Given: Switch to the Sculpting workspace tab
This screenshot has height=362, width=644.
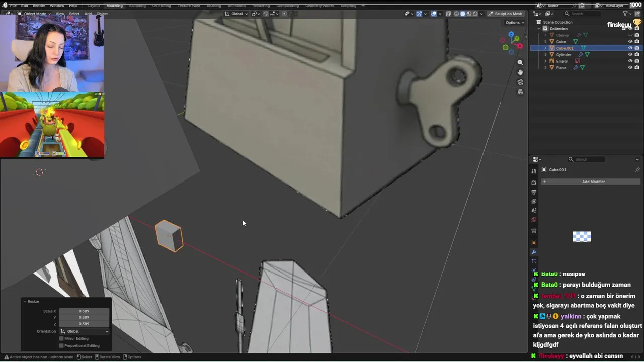Looking at the screenshot, I should pyautogui.click(x=137, y=6).
